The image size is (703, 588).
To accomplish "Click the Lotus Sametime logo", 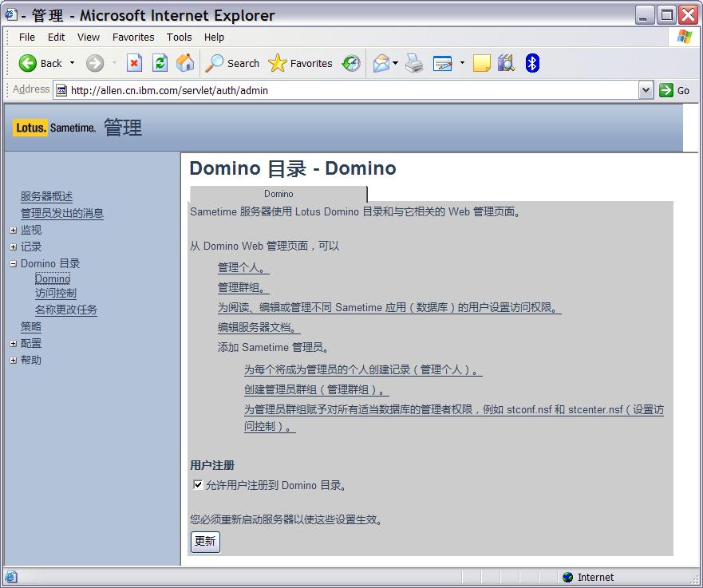I will [x=53, y=128].
